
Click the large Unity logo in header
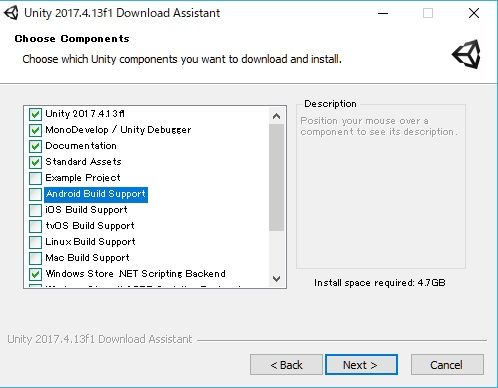[x=467, y=54]
